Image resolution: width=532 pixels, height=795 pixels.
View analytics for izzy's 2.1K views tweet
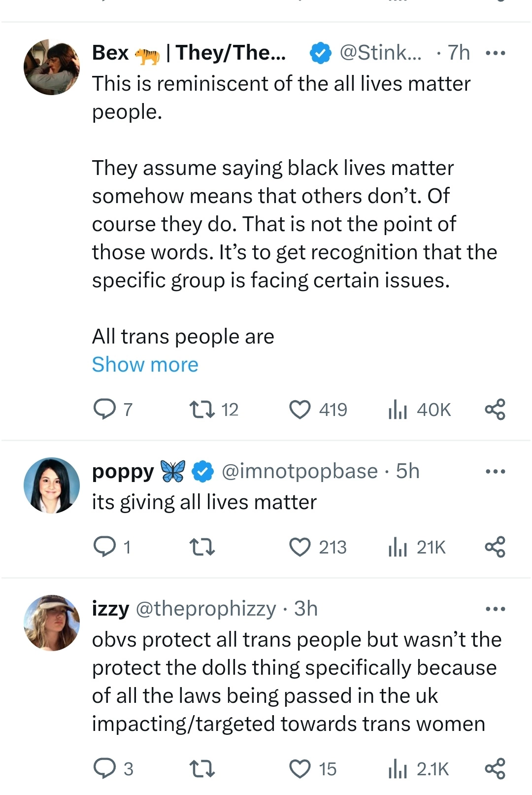(398, 769)
